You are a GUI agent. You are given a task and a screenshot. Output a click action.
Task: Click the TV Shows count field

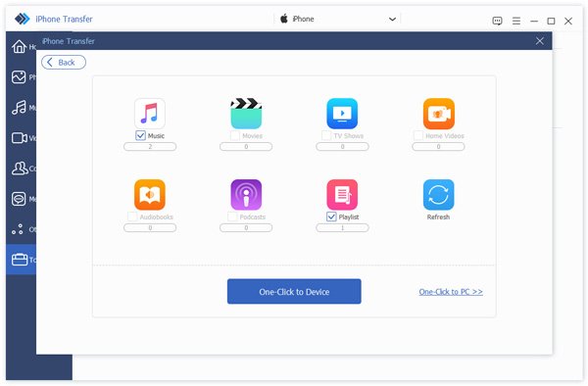(x=342, y=147)
